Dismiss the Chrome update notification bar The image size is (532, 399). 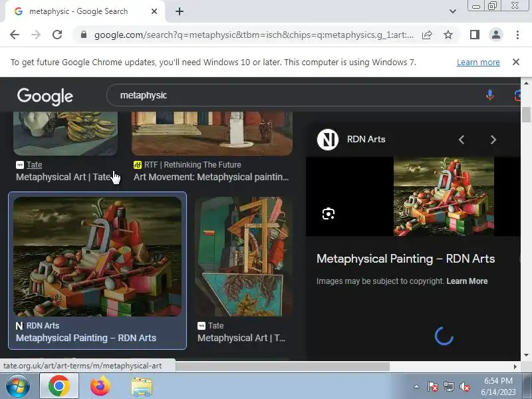(516, 62)
